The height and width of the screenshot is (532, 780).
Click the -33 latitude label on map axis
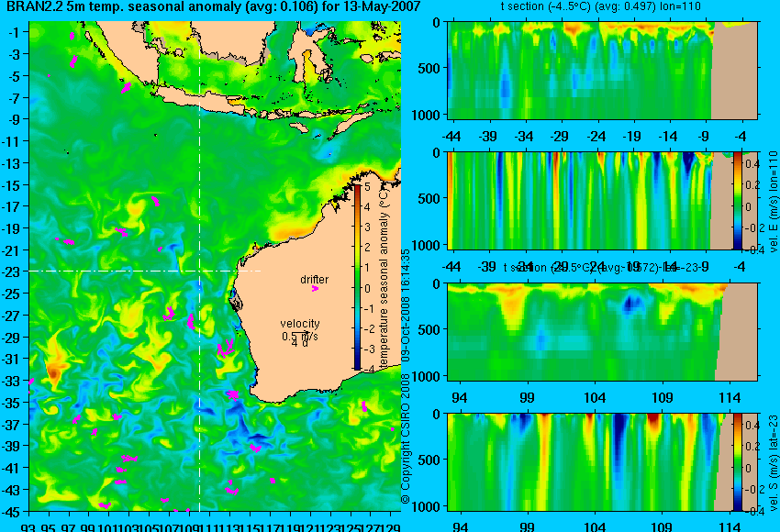point(11,381)
